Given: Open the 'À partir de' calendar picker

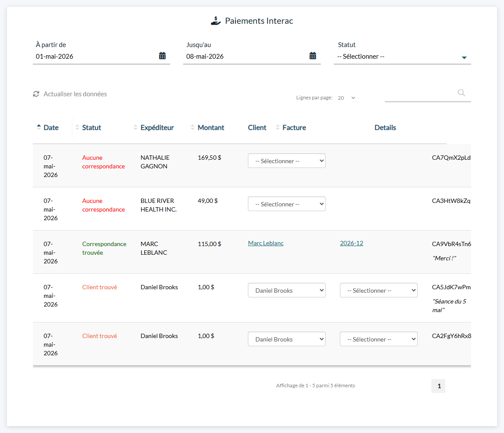Looking at the screenshot, I should click(162, 56).
